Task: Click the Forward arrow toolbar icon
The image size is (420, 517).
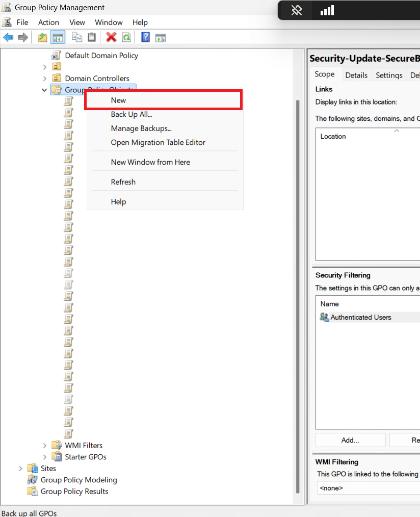Action: 22,37
